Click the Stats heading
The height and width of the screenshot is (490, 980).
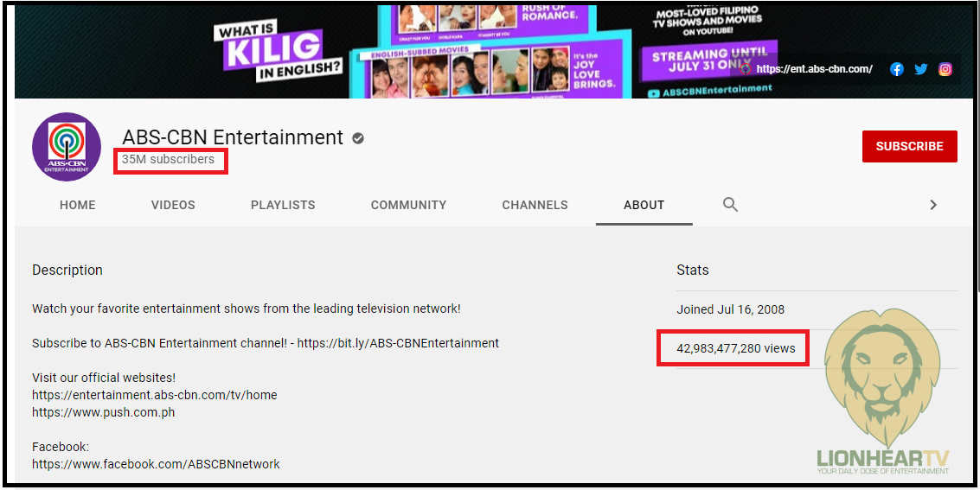pos(693,270)
